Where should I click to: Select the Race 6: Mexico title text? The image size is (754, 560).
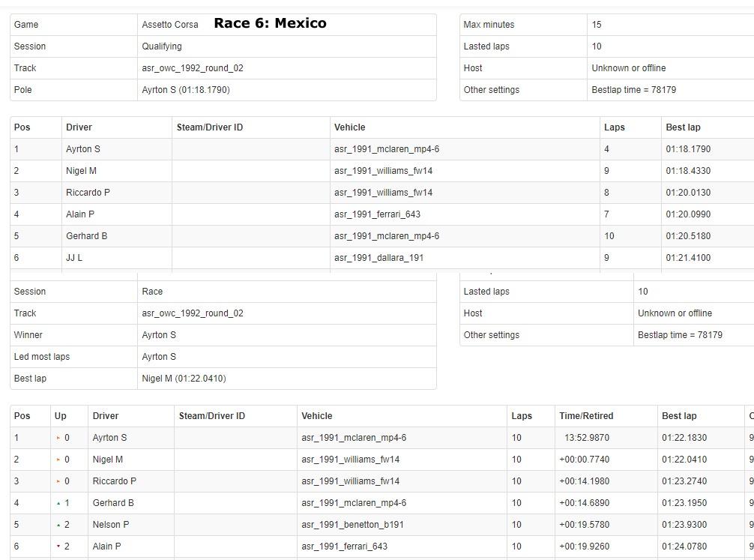coord(270,23)
